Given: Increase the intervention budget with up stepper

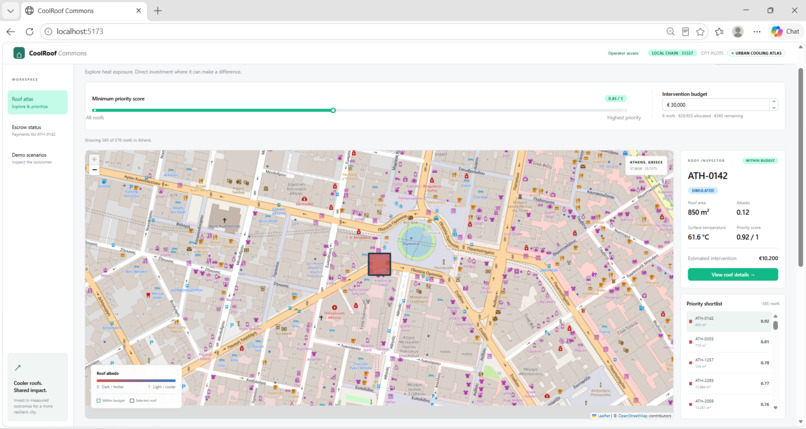Looking at the screenshot, I should (774, 102).
